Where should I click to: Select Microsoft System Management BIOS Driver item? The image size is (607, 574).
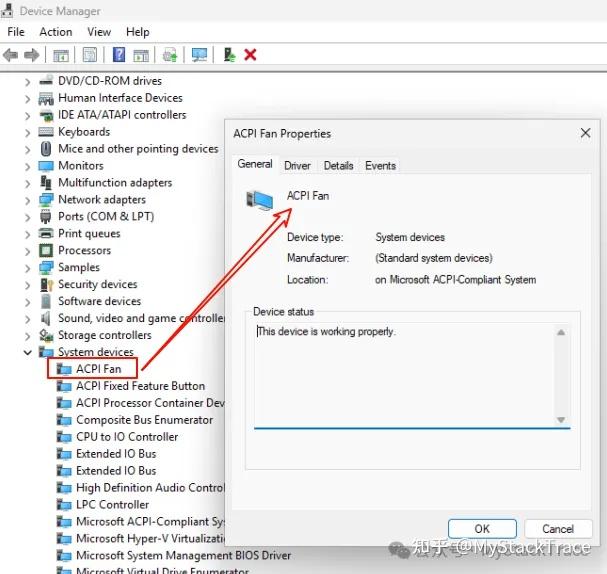click(183, 556)
